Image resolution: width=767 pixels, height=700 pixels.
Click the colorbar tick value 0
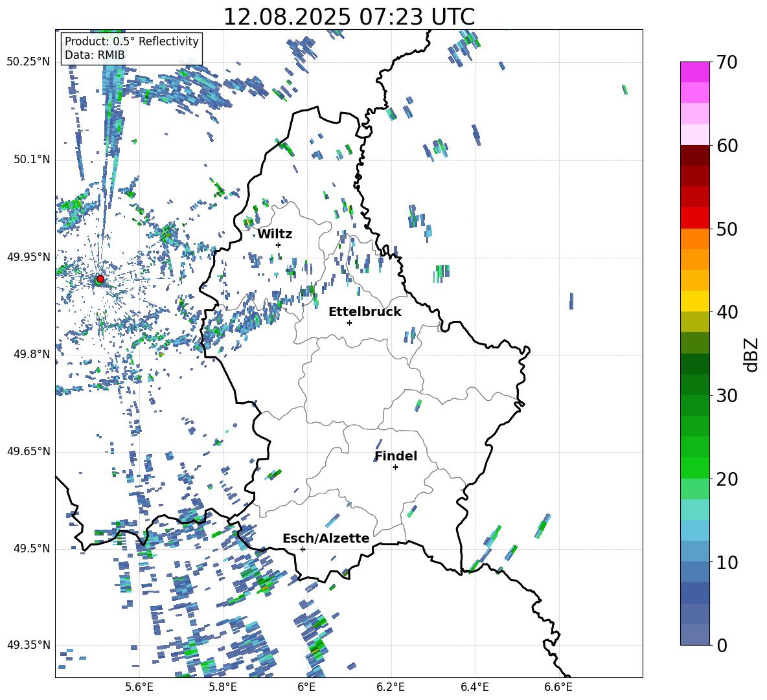coord(722,645)
